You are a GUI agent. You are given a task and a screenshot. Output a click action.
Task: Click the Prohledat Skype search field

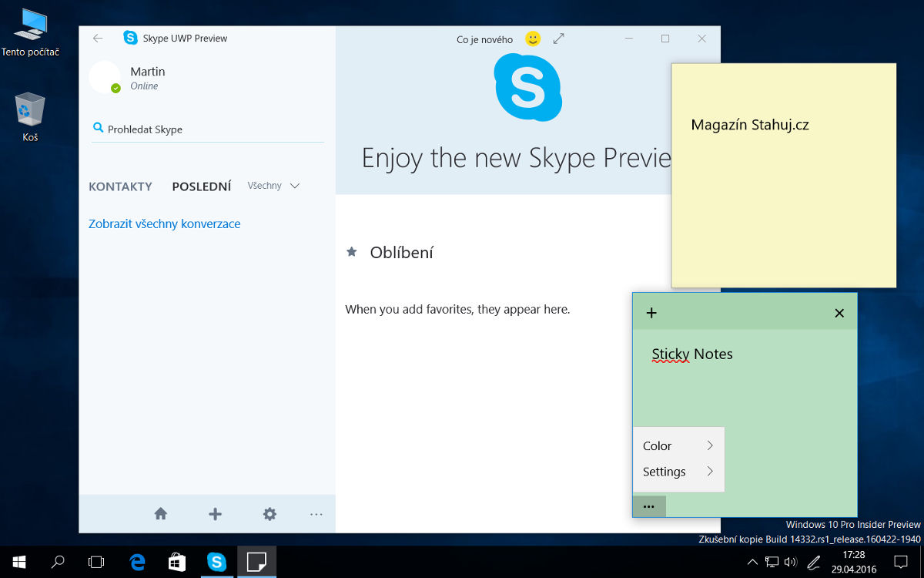pyautogui.click(x=207, y=129)
